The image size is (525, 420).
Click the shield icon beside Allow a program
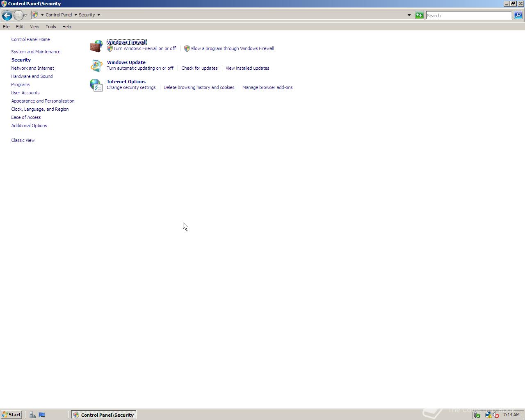tap(187, 48)
